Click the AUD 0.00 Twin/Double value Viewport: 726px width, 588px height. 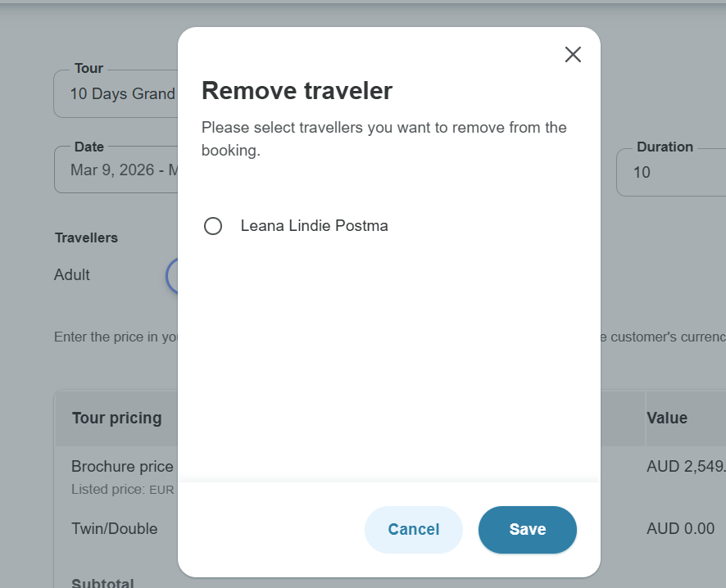(680, 529)
